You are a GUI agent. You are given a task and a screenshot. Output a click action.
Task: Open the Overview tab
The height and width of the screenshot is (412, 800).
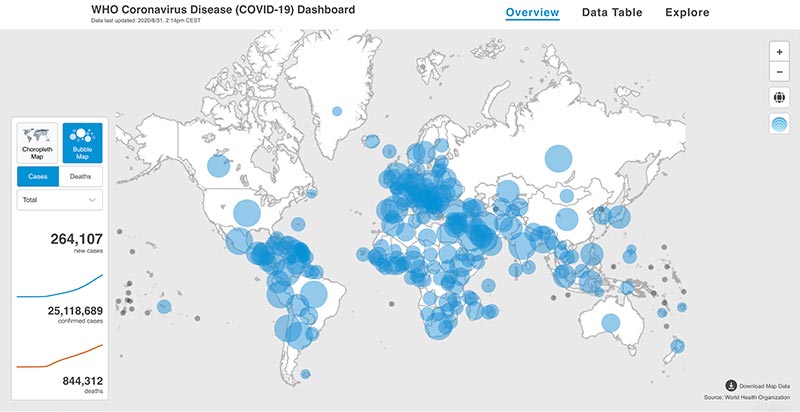(x=532, y=12)
